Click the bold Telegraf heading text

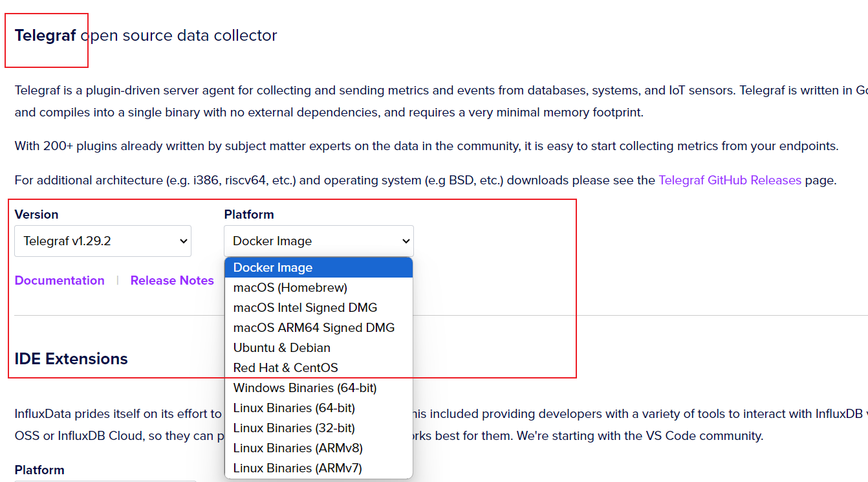tap(45, 36)
